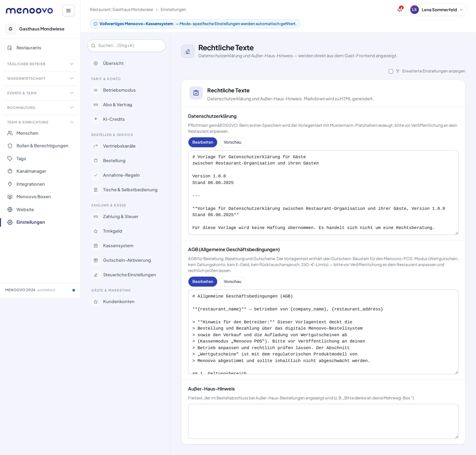This screenshot has height=455, width=476.
Task: Click the KI-Credits sparkle icon
Action: point(96,119)
